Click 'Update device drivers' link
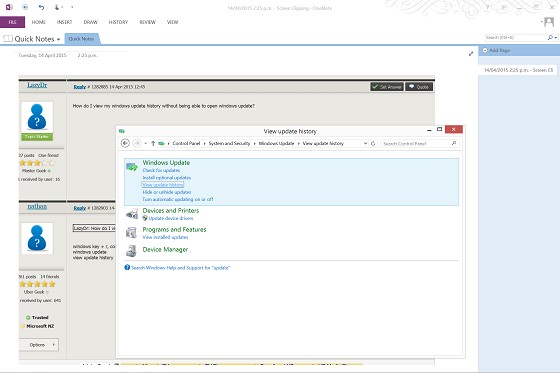This screenshot has height=373, width=560. 171,218
